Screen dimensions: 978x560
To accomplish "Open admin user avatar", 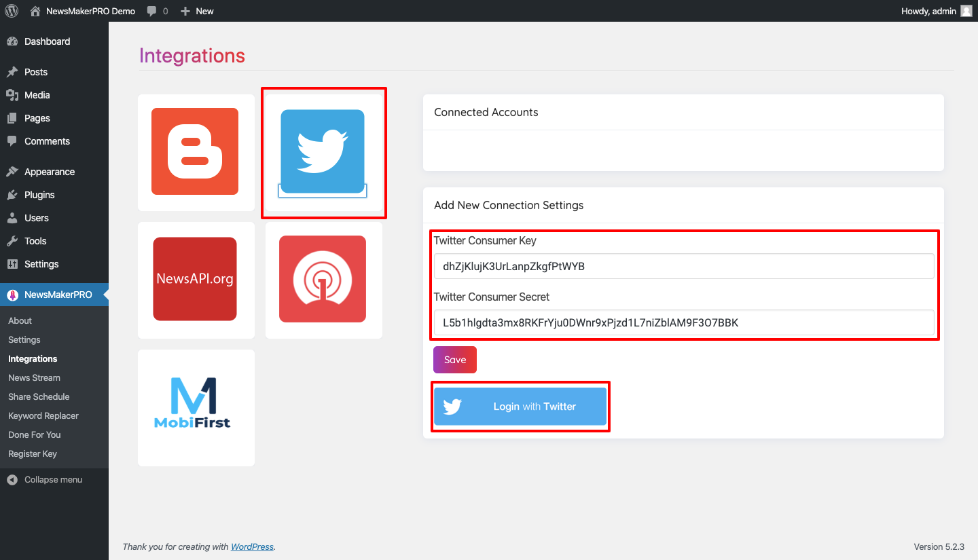I will [x=966, y=11].
